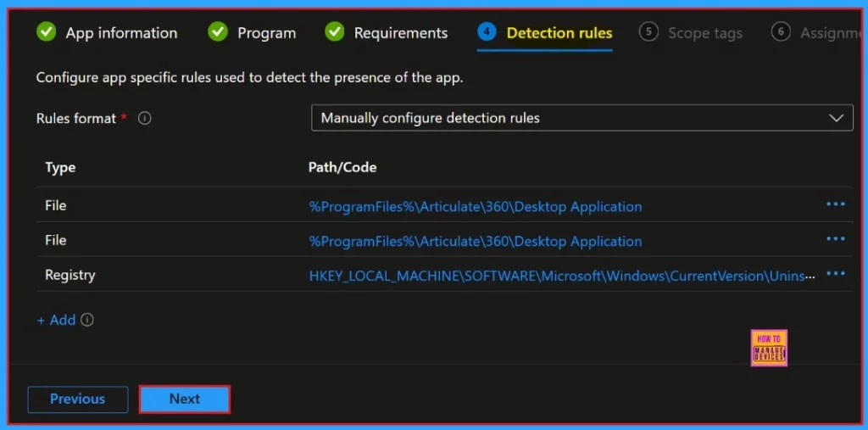The height and width of the screenshot is (430, 868).
Task: Open more options for Registry rule
Action: pyautogui.click(x=835, y=274)
